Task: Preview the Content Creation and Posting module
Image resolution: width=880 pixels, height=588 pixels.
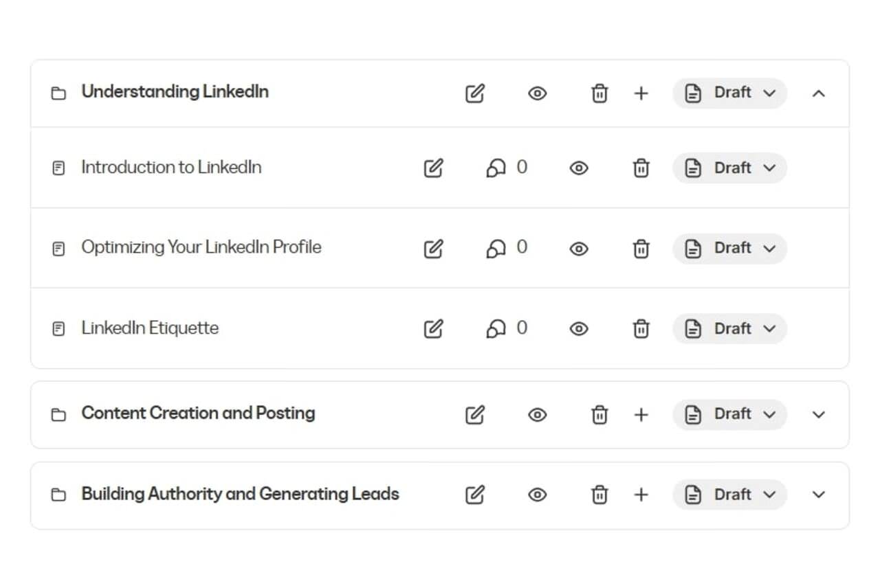Action: pyautogui.click(x=537, y=414)
